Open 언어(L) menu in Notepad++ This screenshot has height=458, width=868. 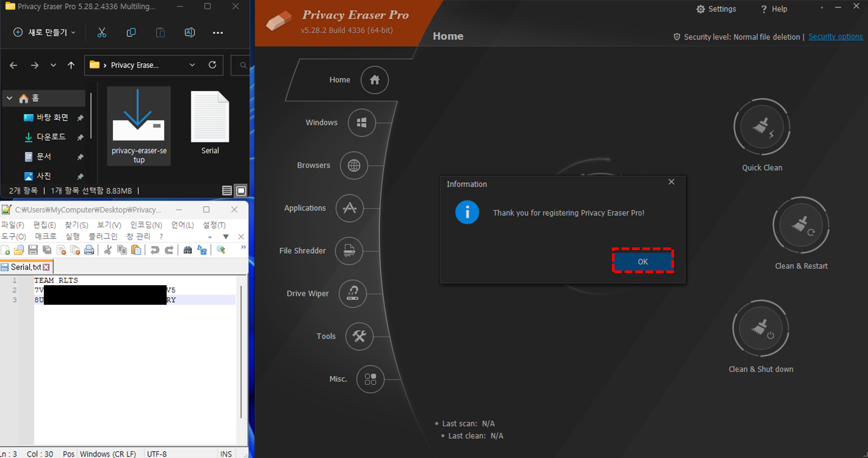pos(182,225)
